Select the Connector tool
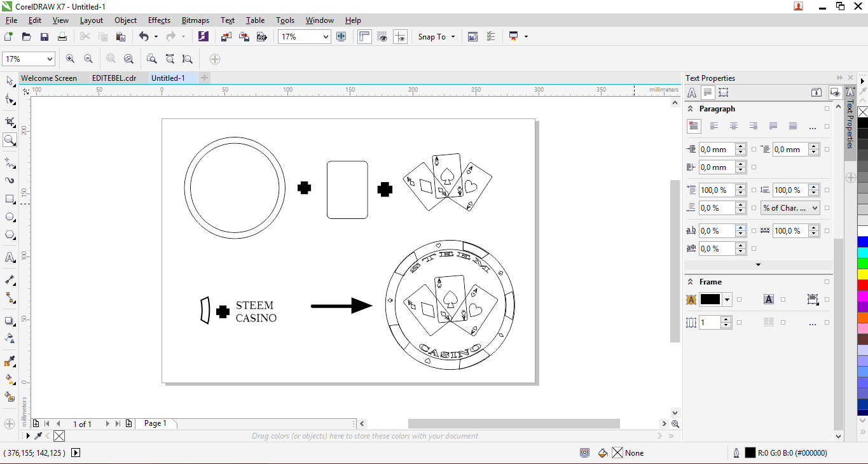 click(10, 298)
